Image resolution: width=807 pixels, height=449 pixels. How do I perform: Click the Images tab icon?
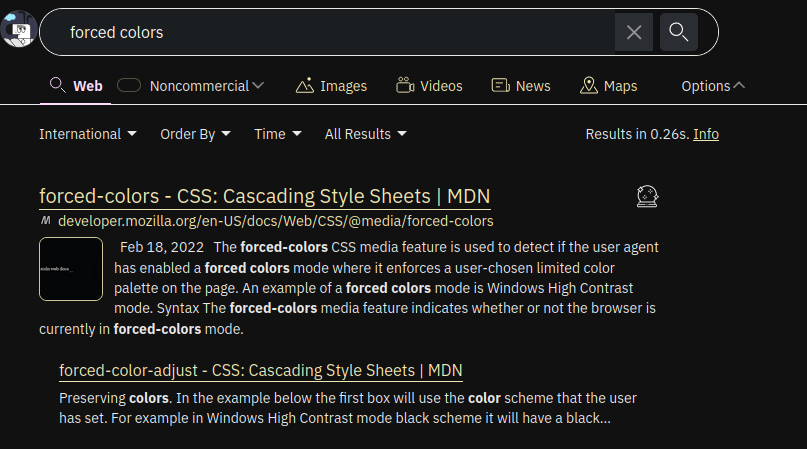[306, 86]
